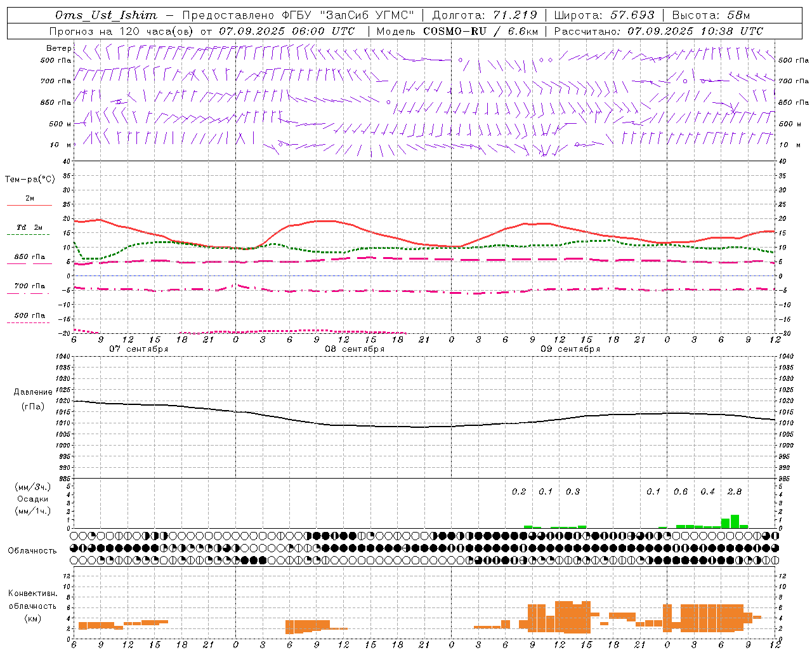Click the Td 2м legend entry
The width and height of the screenshot is (812, 650).
(x=30, y=227)
